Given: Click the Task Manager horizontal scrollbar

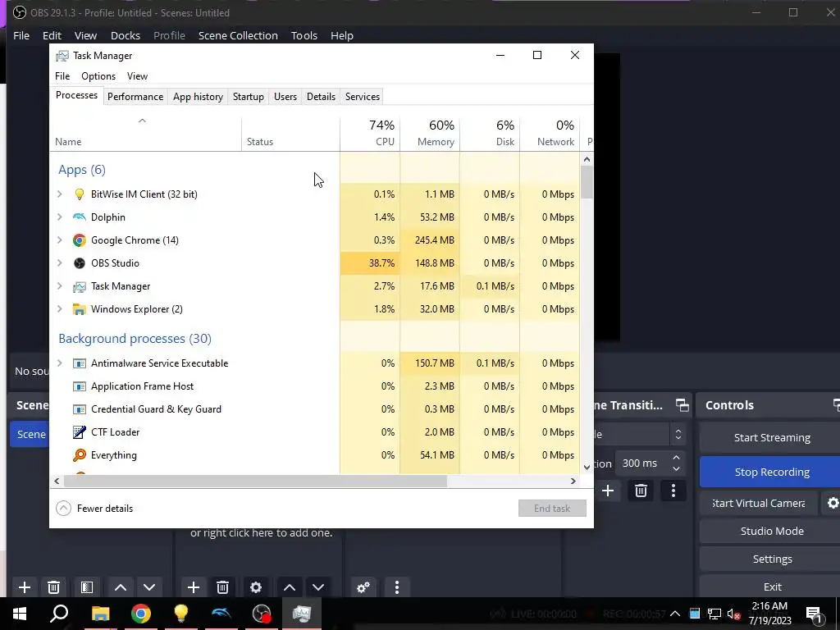Looking at the screenshot, I should (x=255, y=481).
